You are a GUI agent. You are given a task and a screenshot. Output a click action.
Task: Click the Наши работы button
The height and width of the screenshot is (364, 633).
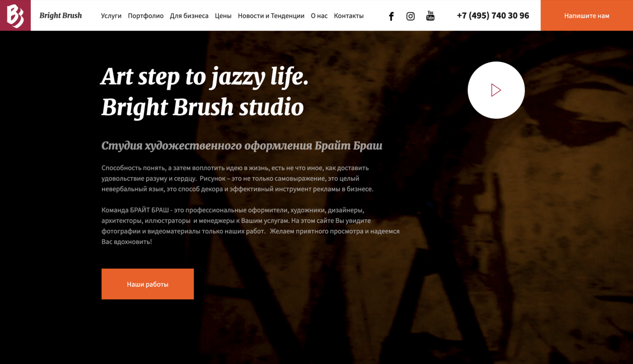tap(147, 284)
